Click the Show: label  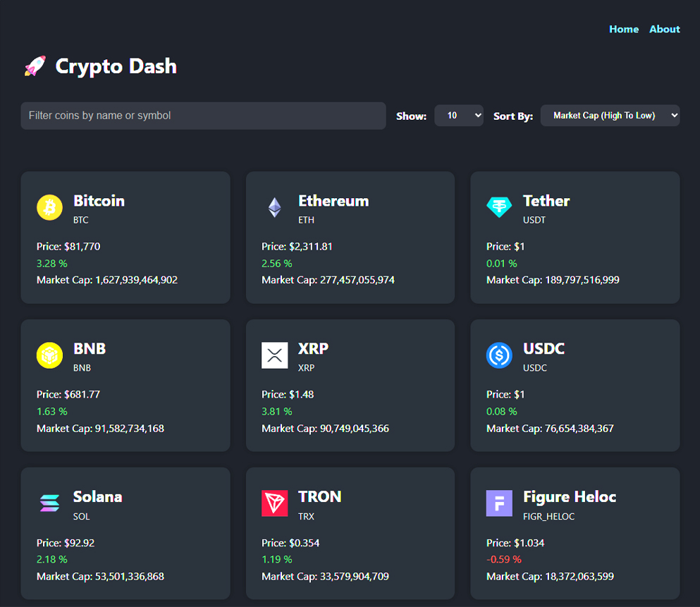411,116
